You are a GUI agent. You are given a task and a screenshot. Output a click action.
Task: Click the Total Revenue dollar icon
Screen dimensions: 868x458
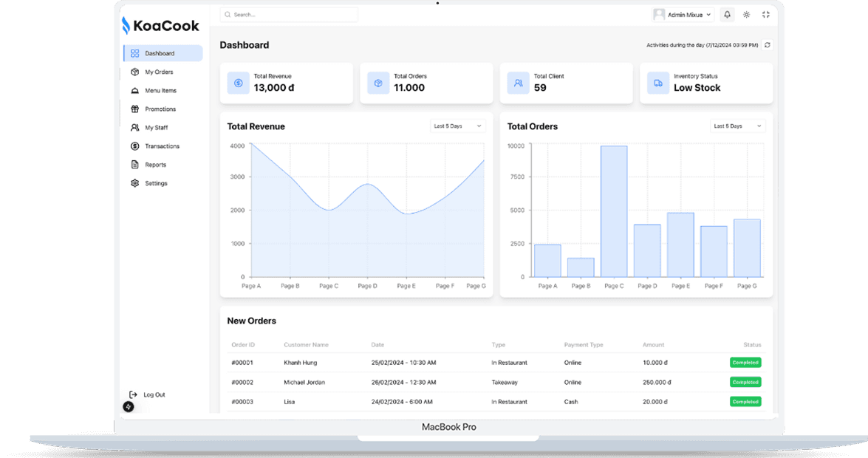(x=239, y=83)
